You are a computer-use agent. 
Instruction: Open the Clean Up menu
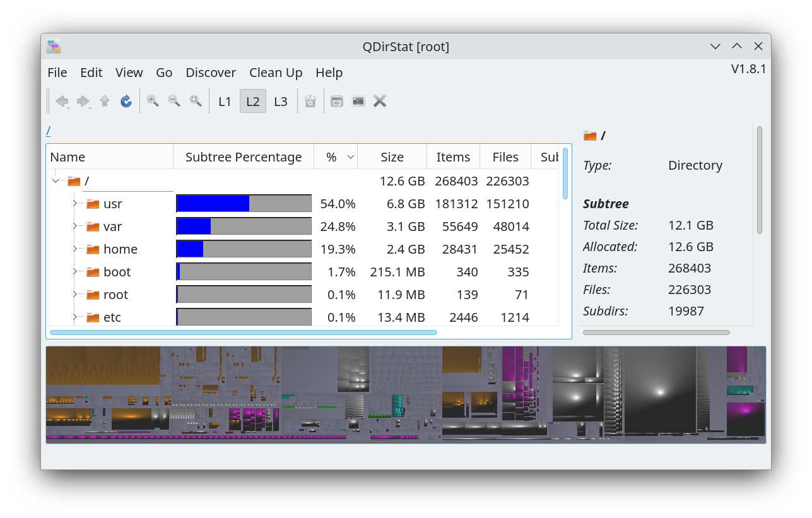(x=276, y=73)
